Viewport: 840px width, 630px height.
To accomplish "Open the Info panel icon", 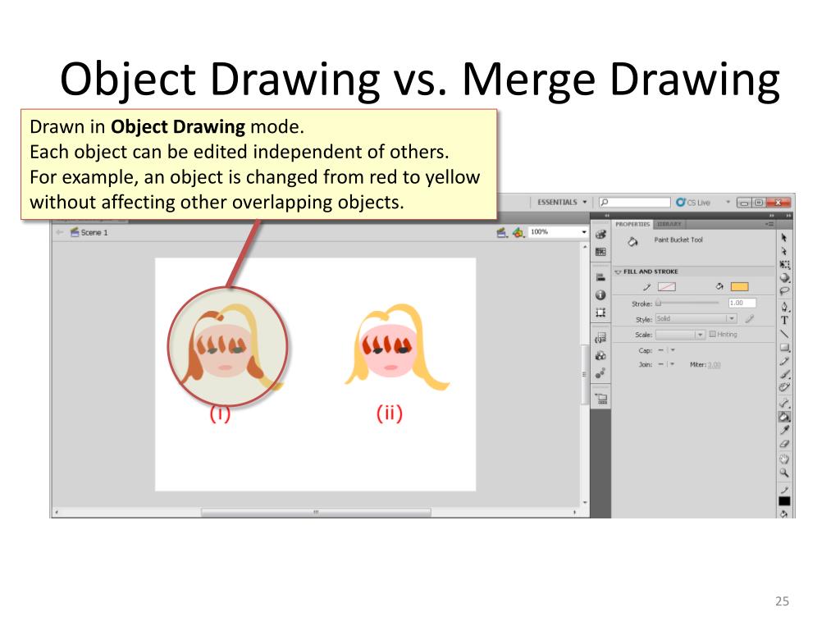I will (x=600, y=294).
